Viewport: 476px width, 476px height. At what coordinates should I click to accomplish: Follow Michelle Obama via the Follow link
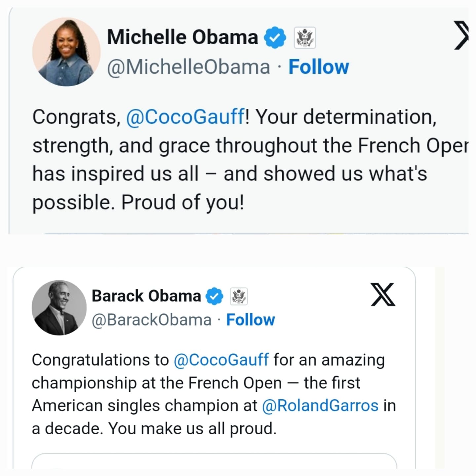pos(318,66)
